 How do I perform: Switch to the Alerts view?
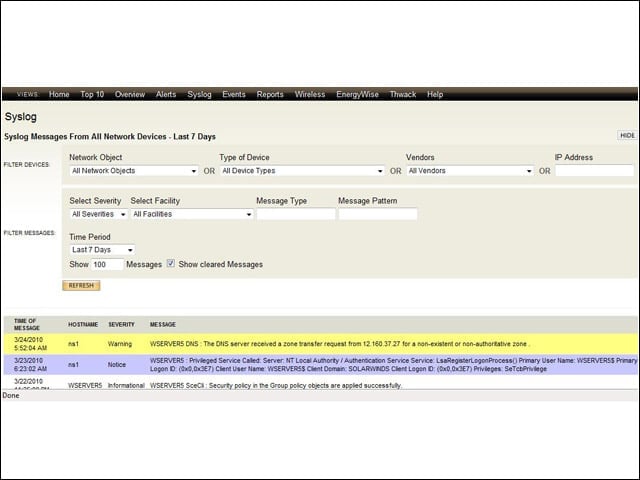166,94
